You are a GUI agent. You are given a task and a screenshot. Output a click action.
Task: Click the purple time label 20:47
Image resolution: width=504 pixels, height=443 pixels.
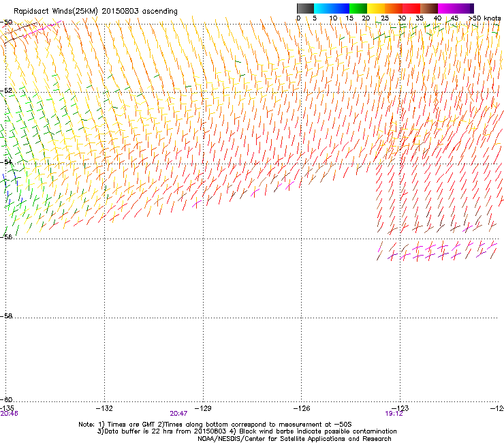pos(178,414)
